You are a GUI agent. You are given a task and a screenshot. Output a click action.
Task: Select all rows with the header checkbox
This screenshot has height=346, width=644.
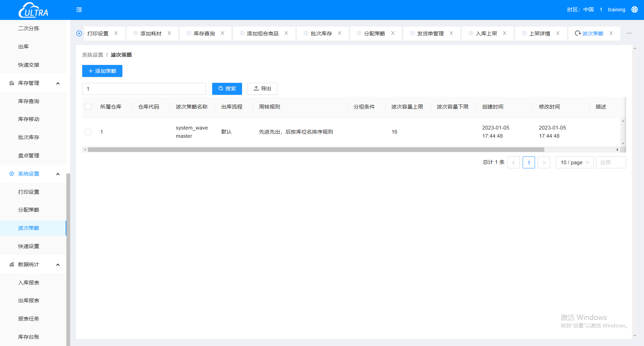(88, 107)
